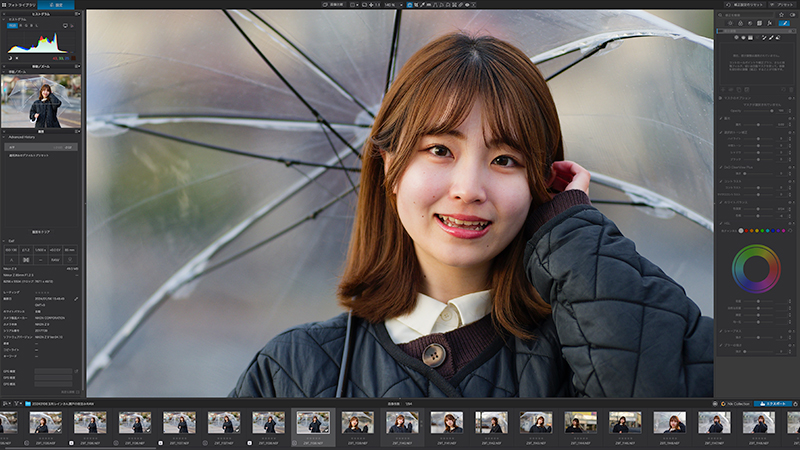
Task: Collapse the Histogram sub-panel chevron
Action: 4,19
